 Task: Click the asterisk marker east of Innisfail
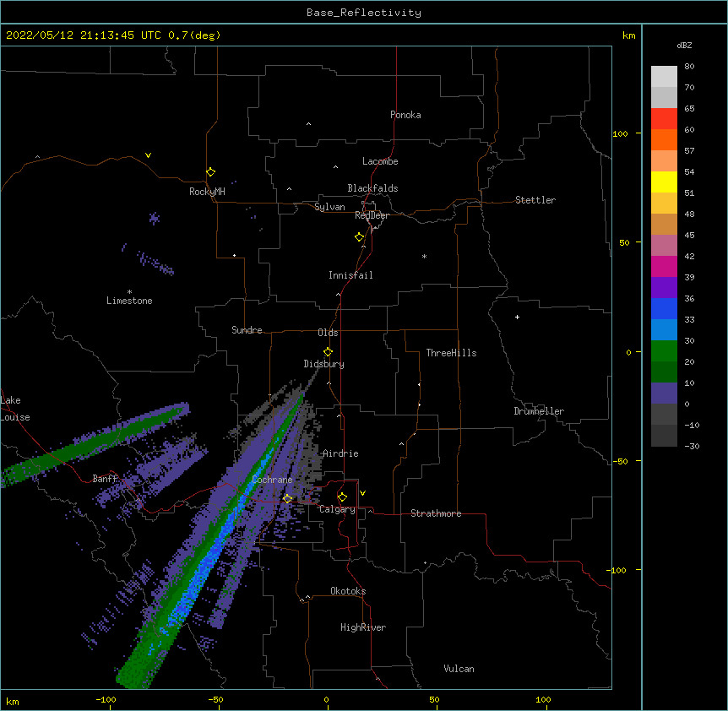[x=424, y=256]
